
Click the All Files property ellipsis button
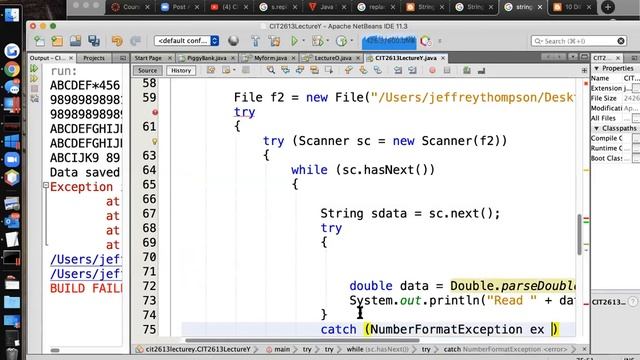pyautogui.click(x=636, y=118)
